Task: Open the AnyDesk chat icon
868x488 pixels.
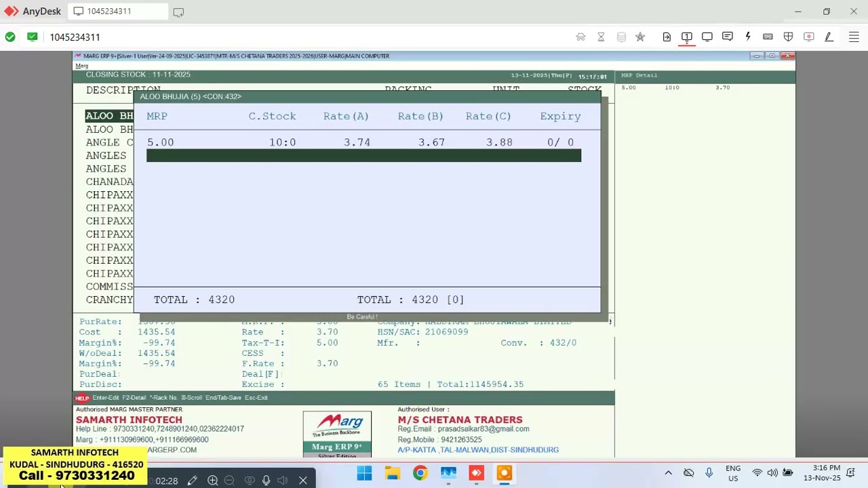Action: [728, 37]
